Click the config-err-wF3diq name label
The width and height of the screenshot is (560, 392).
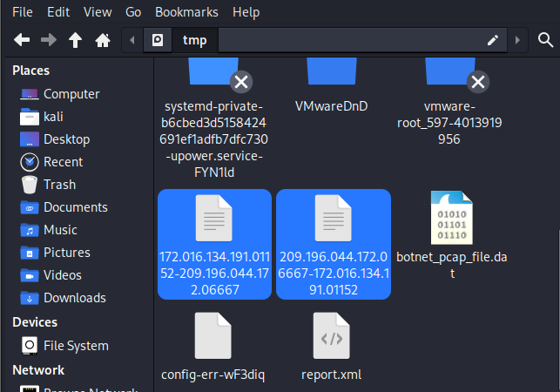(213, 375)
